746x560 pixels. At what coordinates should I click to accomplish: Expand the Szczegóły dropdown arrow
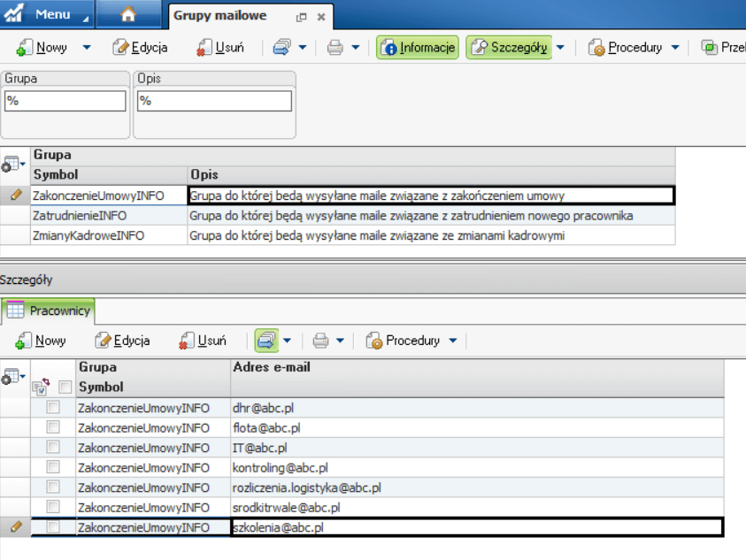[560, 48]
